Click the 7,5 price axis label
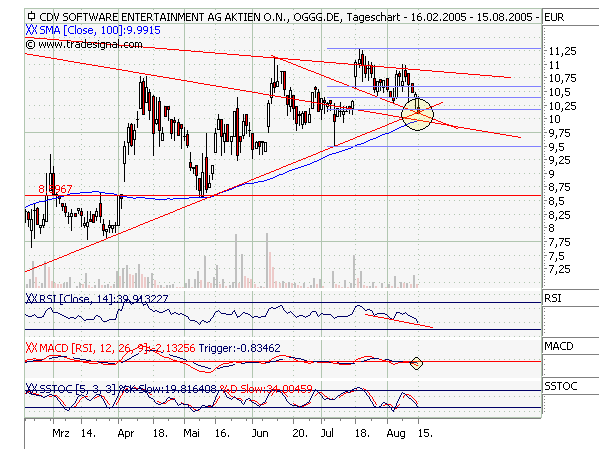The image size is (600, 450). coord(556,256)
